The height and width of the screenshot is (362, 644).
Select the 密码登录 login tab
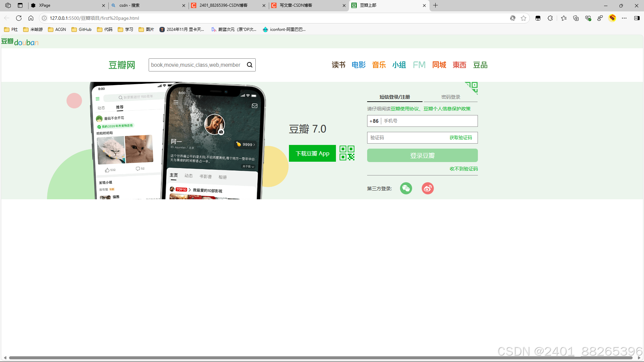(451, 97)
